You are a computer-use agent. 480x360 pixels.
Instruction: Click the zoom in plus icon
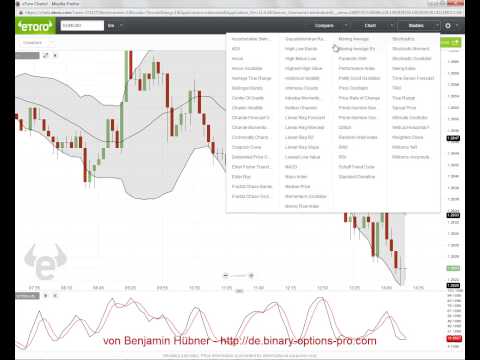pyautogui.click(x=251, y=275)
